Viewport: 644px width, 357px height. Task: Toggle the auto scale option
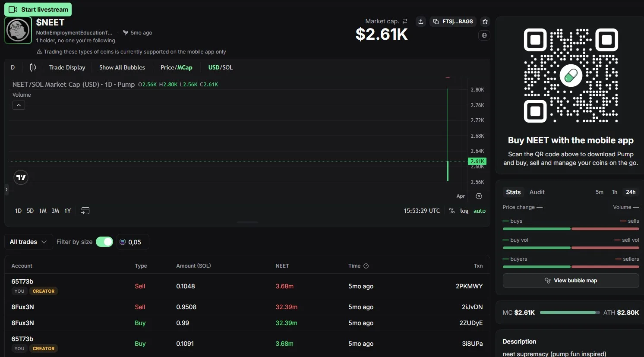coord(480,211)
